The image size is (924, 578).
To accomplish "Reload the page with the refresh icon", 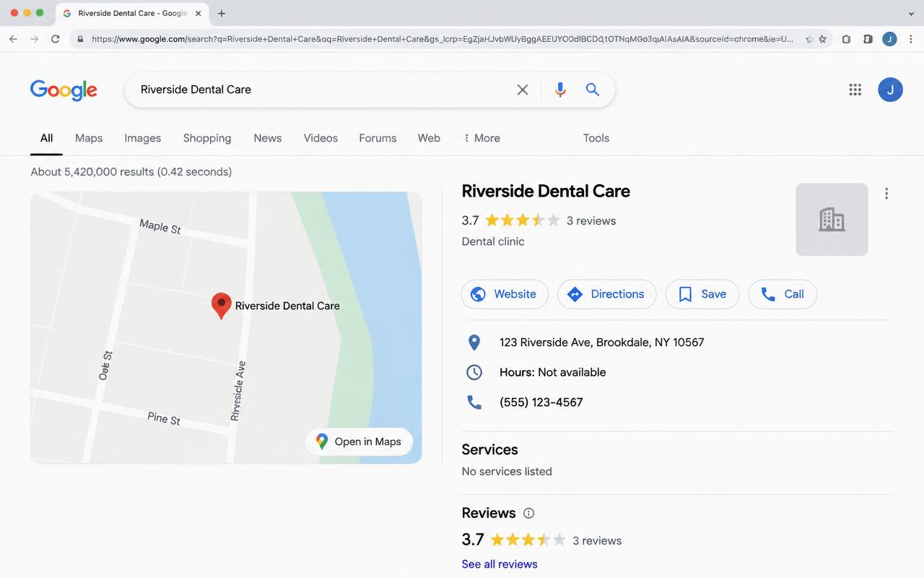I will [56, 39].
